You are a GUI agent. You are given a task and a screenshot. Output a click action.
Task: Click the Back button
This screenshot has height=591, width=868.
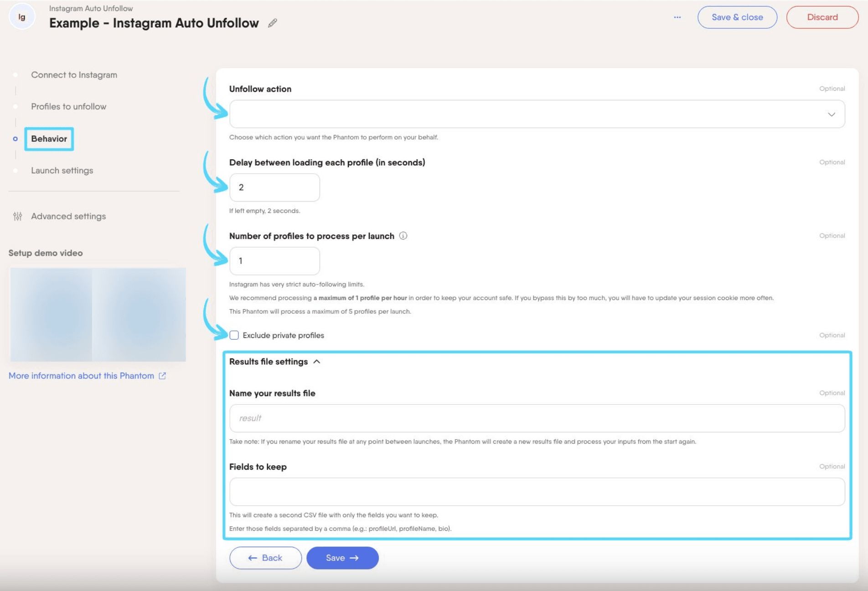265,558
